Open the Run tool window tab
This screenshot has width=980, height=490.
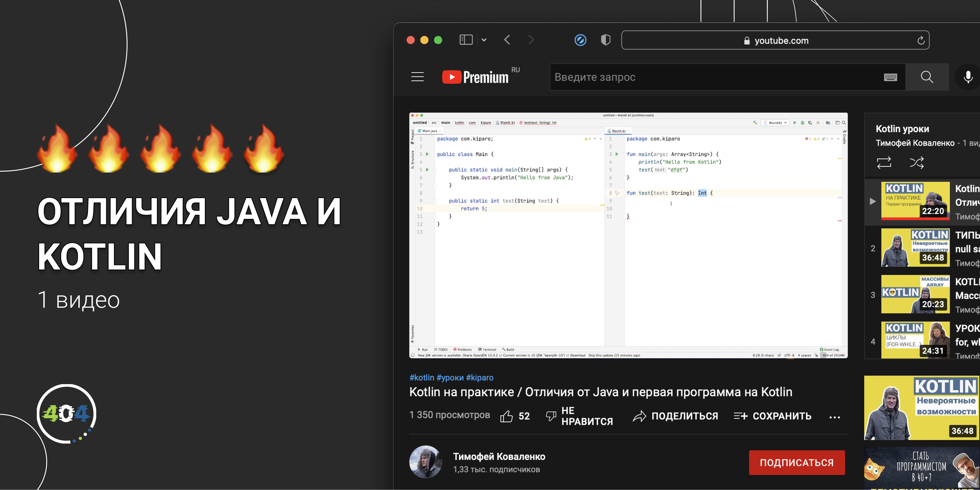[423, 349]
